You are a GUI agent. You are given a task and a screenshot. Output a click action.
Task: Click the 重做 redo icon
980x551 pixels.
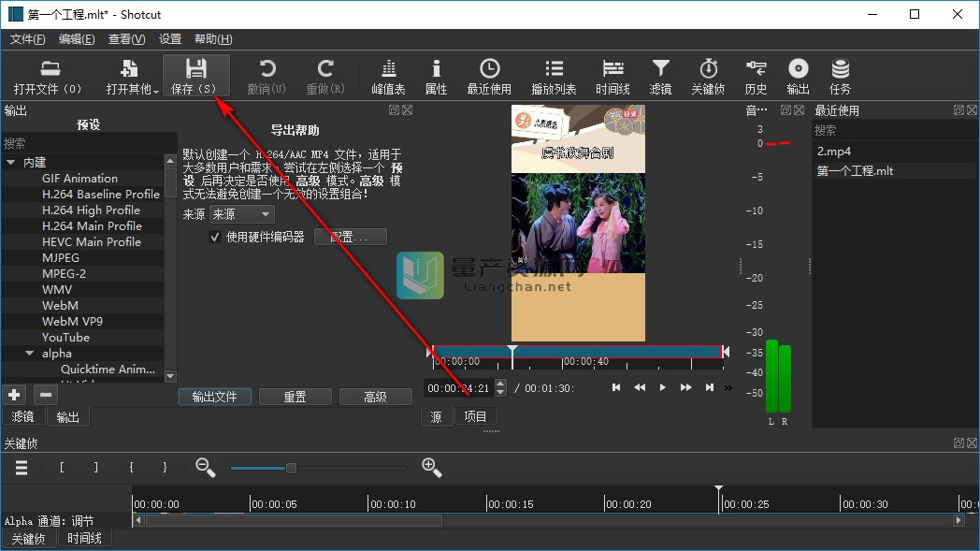point(325,77)
